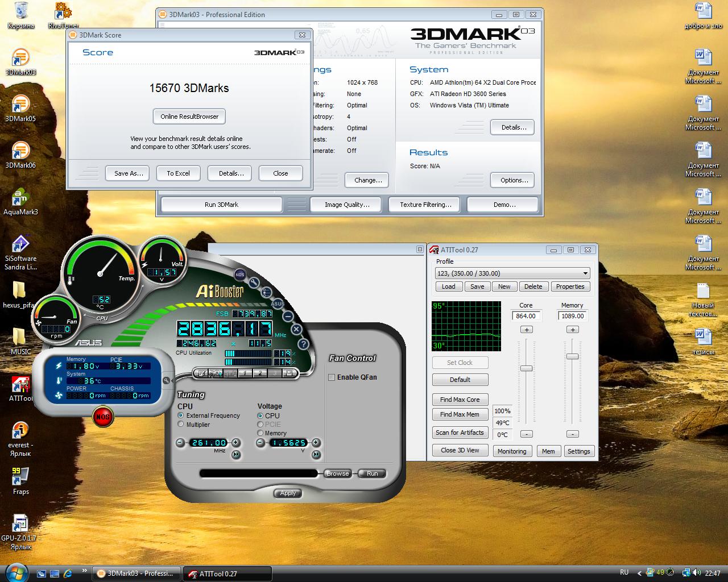Click the NOS round icon in AI Booster arc
728x582 pixels.
coord(240,275)
